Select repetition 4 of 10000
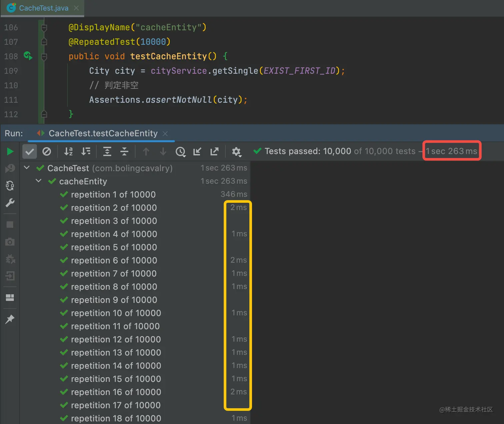The height and width of the screenshot is (424, 504). pos(135,234)
